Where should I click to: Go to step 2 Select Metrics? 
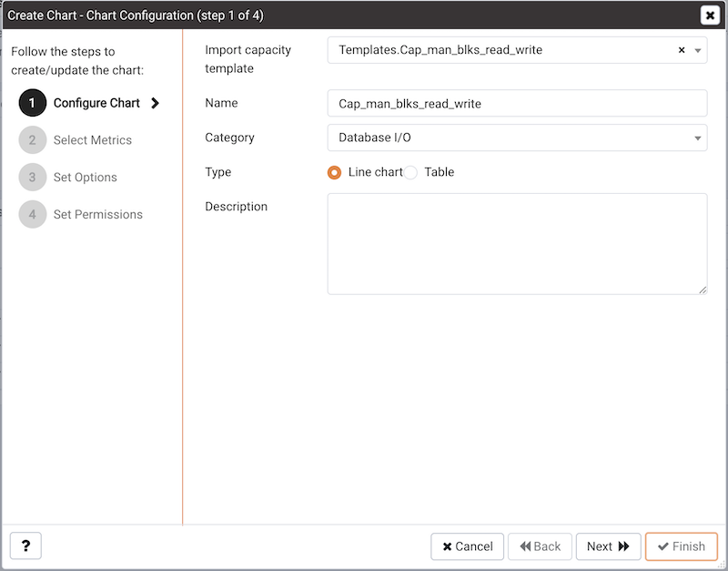(x=93, y=140)
